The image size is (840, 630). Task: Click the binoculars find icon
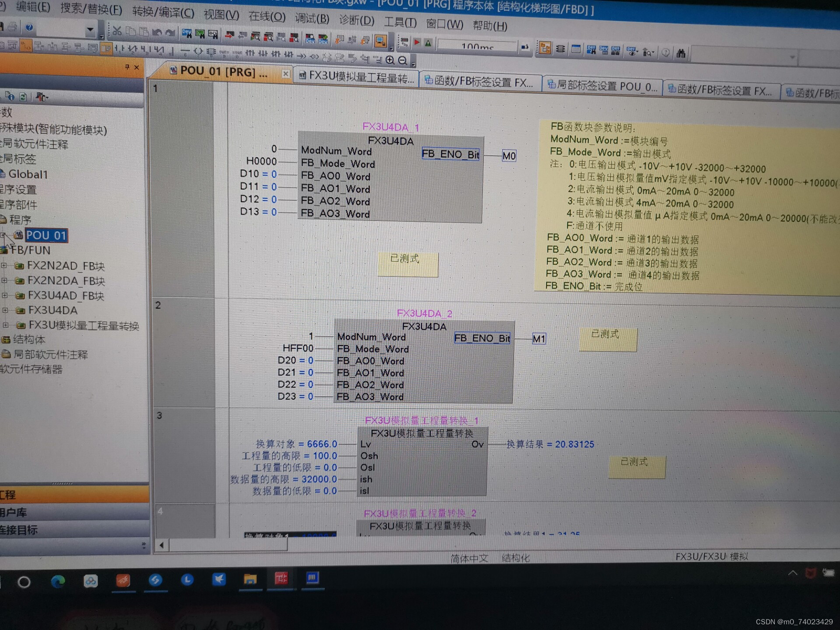(681, 53)
